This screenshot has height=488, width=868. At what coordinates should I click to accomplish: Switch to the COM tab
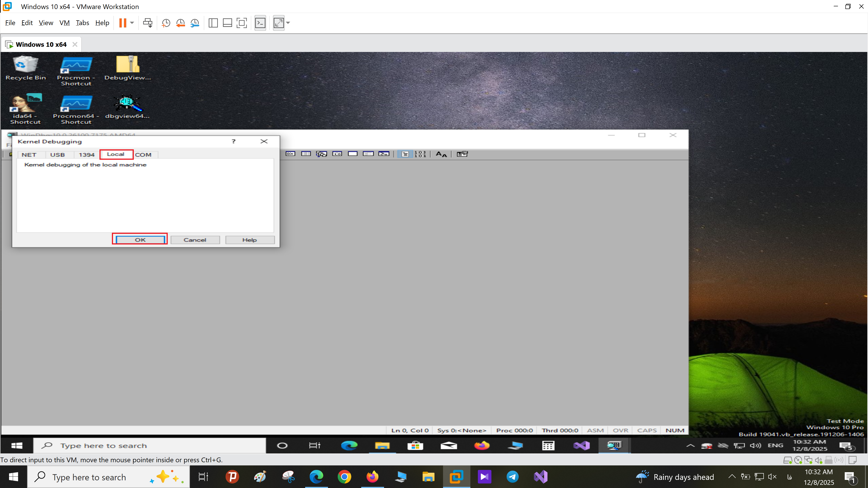pos(143,155)
